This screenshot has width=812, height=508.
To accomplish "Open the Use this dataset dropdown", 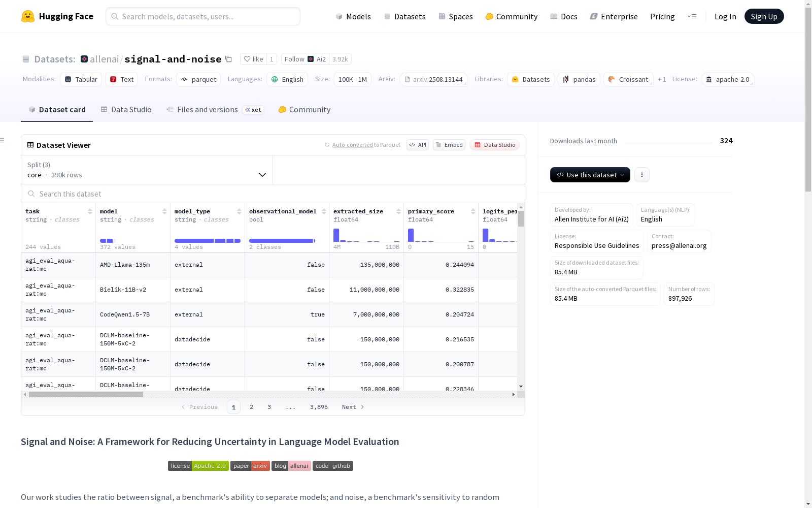I will tap(590, 175).
